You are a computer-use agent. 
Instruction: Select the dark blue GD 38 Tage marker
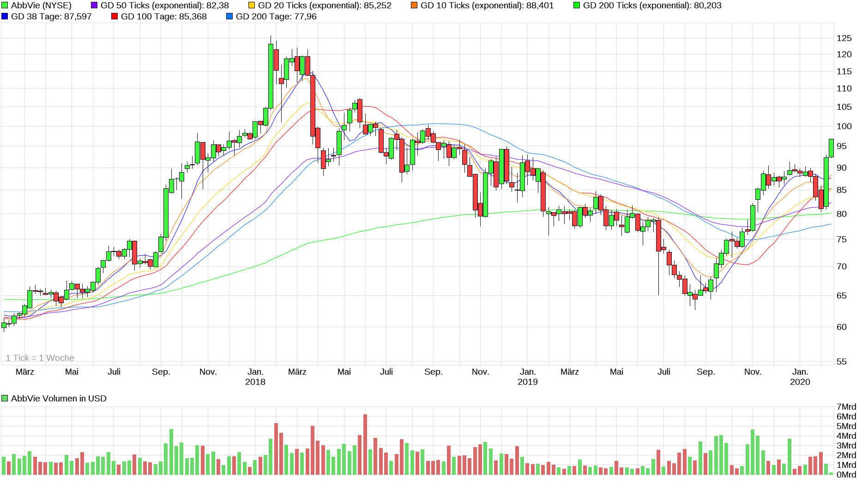coord(5,16)
